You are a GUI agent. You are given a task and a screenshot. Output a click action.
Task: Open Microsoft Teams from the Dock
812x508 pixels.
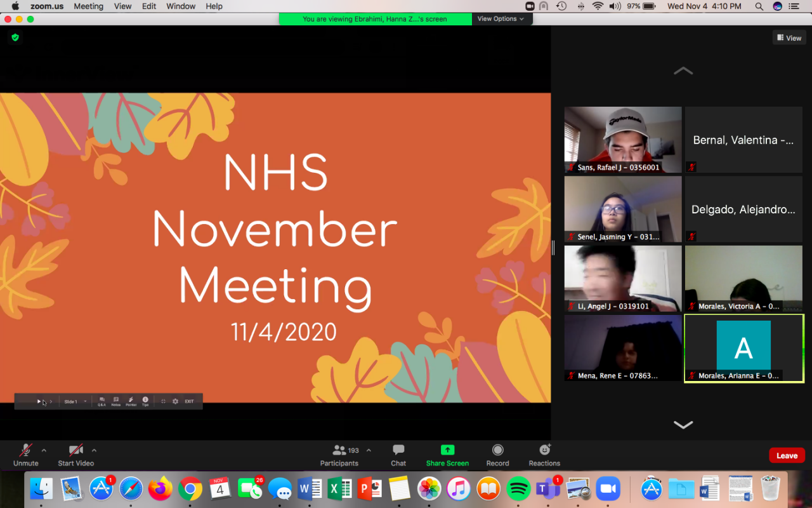click(548, 488)
